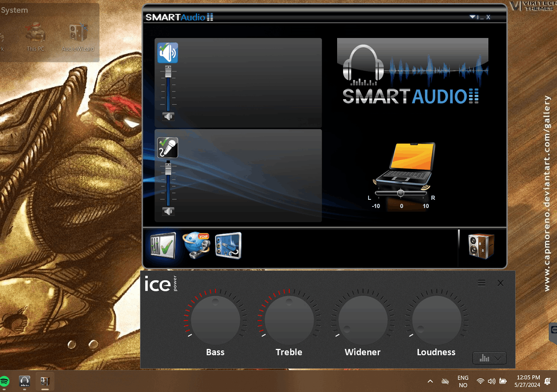Expand the ICEpower equalizer dropdown
557x392 pixels.
(x=490, y=358)
